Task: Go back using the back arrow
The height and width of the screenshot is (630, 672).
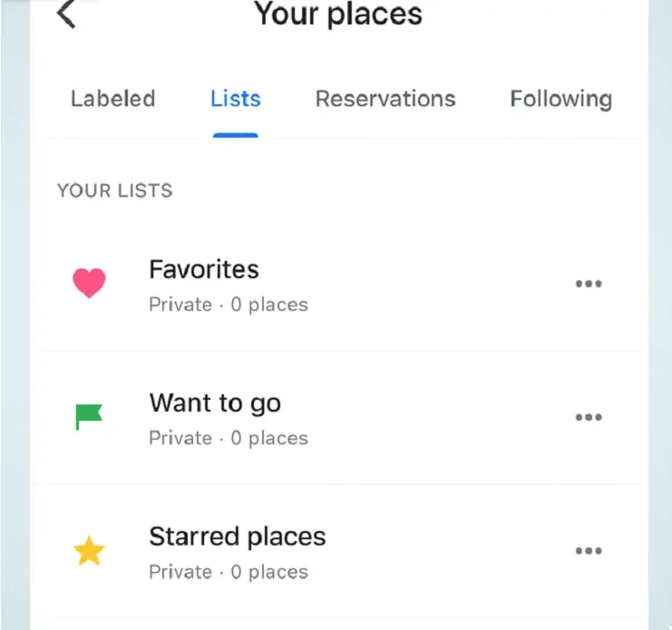Action: click(66, 15)
